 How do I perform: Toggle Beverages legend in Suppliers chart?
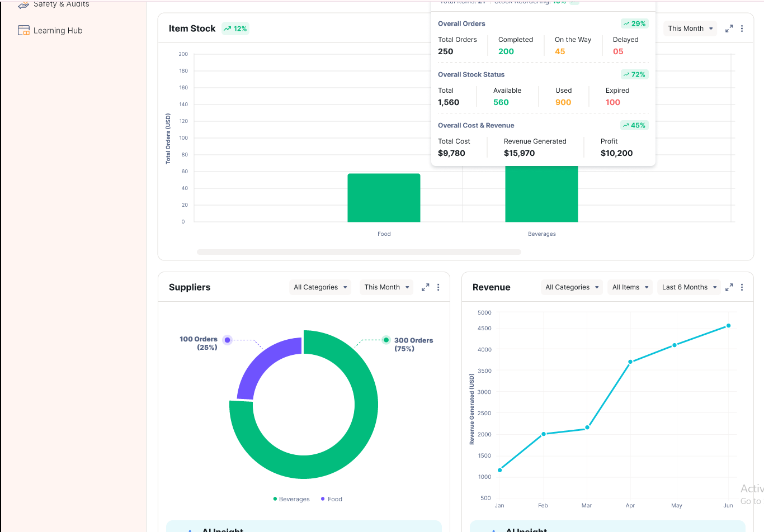(x=291, y=499)
